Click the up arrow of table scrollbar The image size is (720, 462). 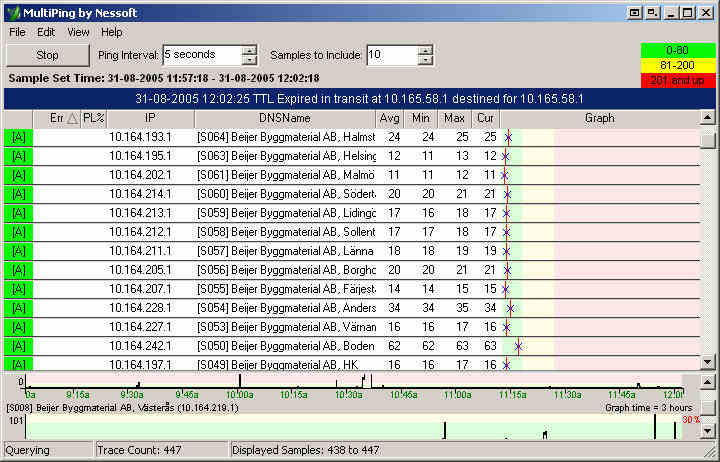point(708,118)
